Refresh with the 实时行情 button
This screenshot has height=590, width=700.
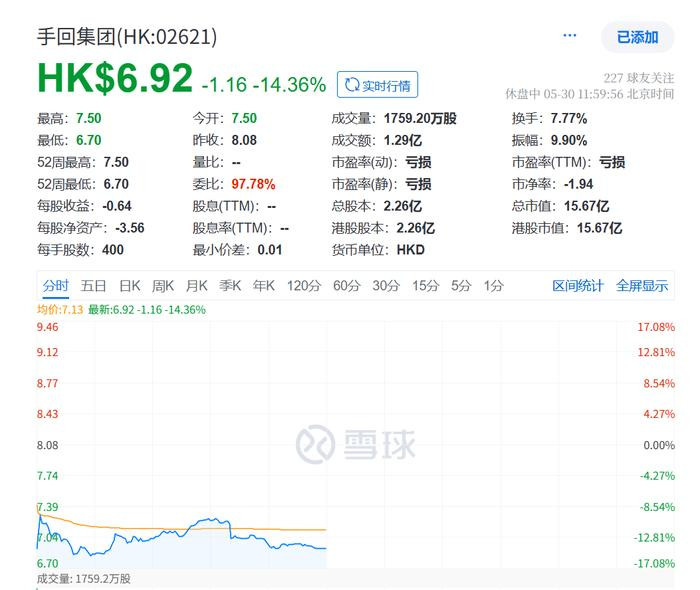pyautogui.click(x=377, y=84)
